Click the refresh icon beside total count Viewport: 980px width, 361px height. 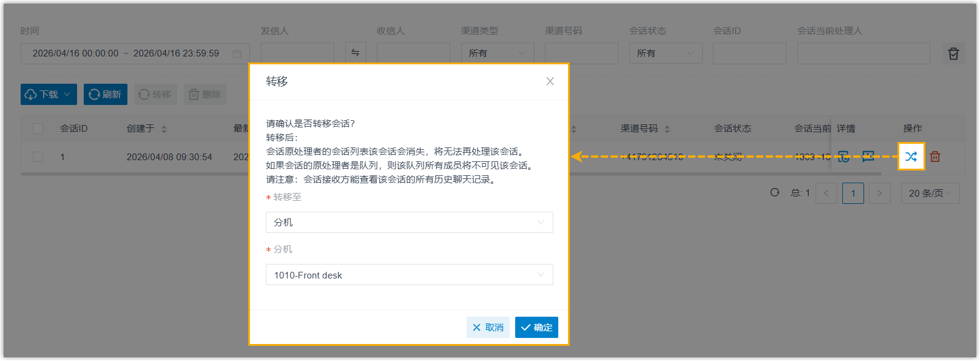[775, 192]
